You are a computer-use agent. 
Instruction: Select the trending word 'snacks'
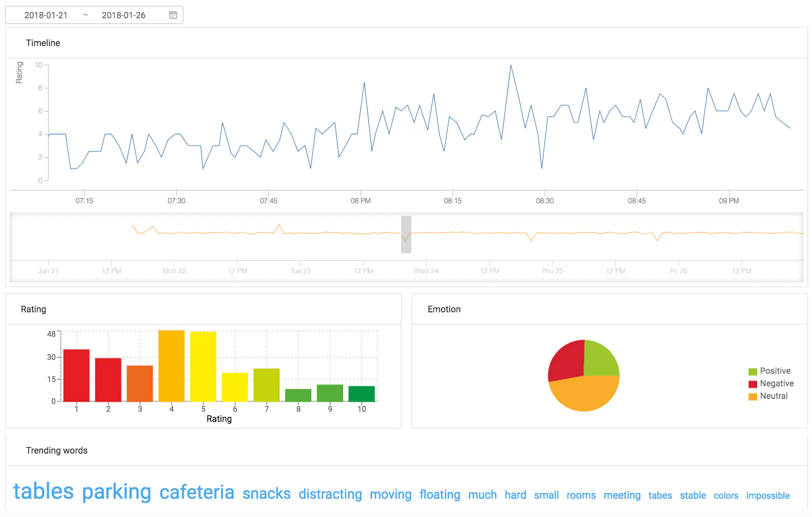[x=267, y=494]
